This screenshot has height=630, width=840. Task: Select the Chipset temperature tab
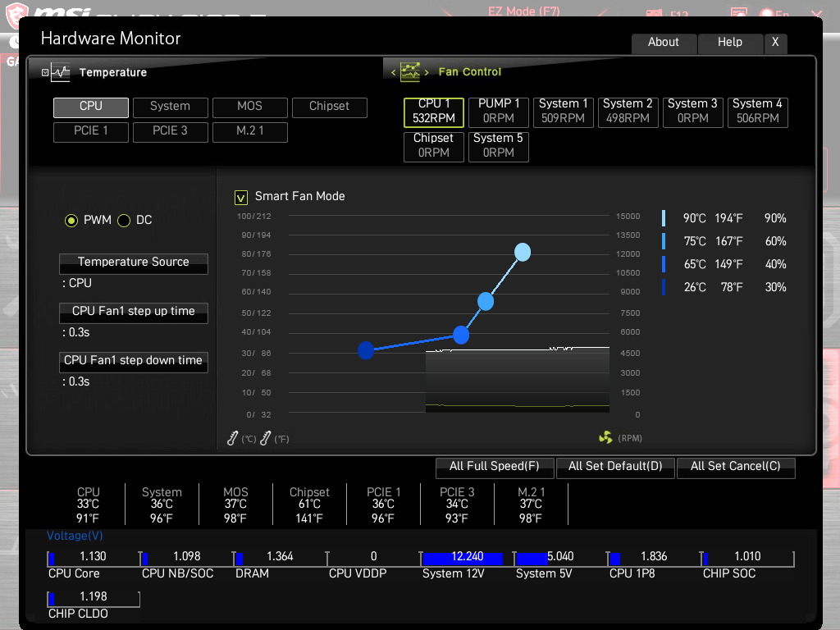(330, 107)
